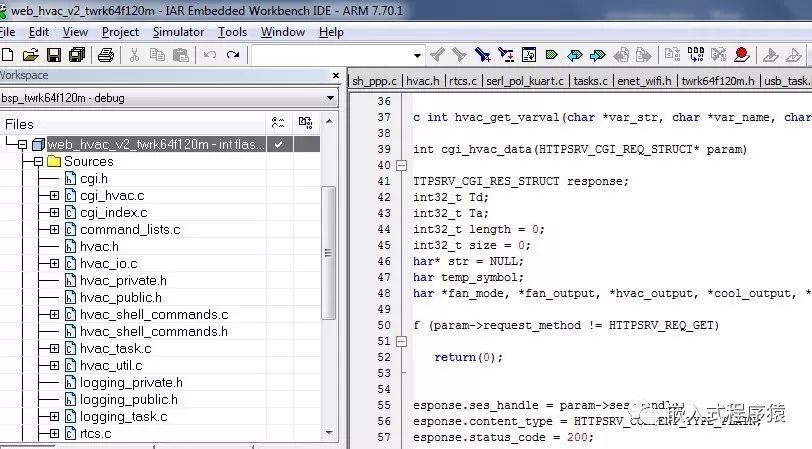Viewport: 812px width, 449px height.
Task: Click the Navigate Forward icon
Action: point(643,54)
